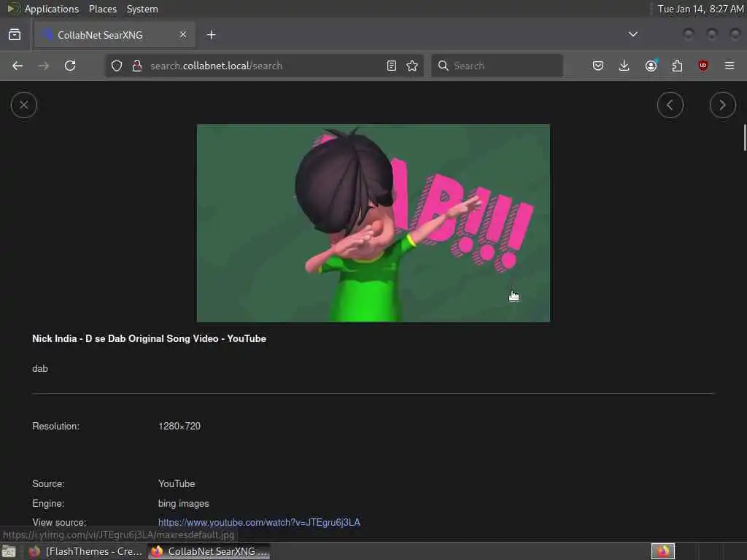
Task: Open the System menu
Action: 142,9
